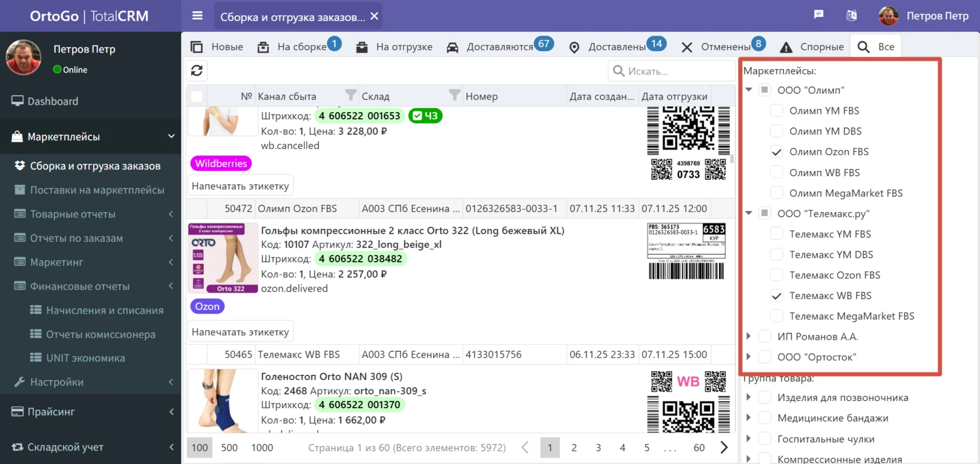Tick the ИП Романов А.А. checkbox
Image resolution: width=980 pixels, height=464 pixels.
(x=765, y=337)
